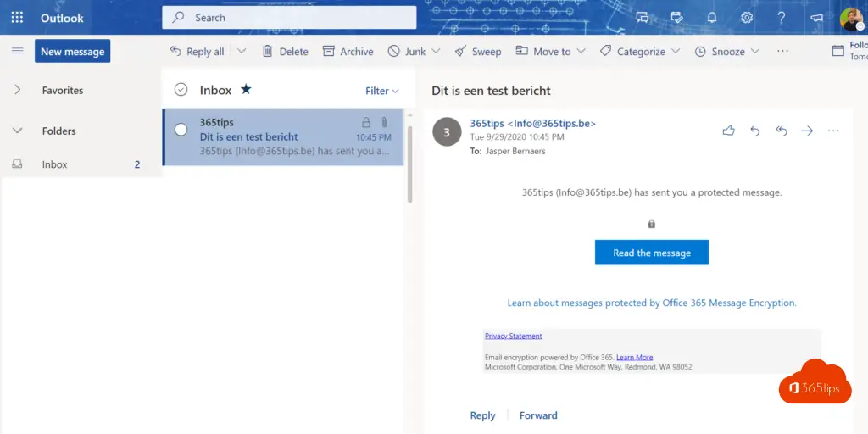This screenshot has width=868, height=434.
Task: Mark message as Junk
Action: (x=407, y=52)
